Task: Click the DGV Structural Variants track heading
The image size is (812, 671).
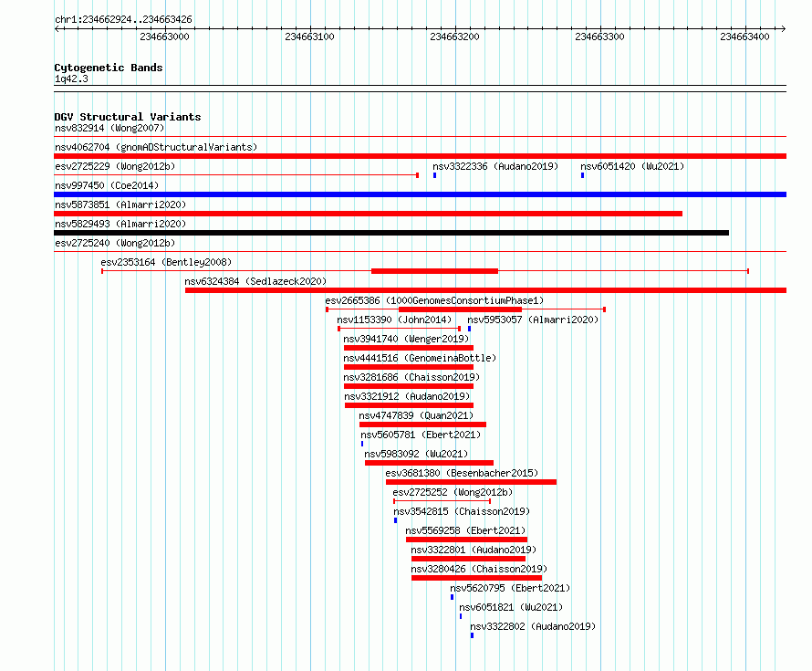Action: point(128,117)
